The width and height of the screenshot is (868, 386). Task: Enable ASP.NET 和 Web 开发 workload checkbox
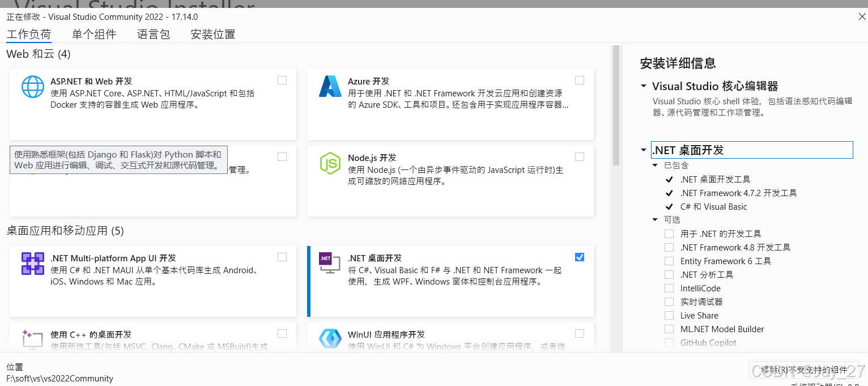click(282, 80)
